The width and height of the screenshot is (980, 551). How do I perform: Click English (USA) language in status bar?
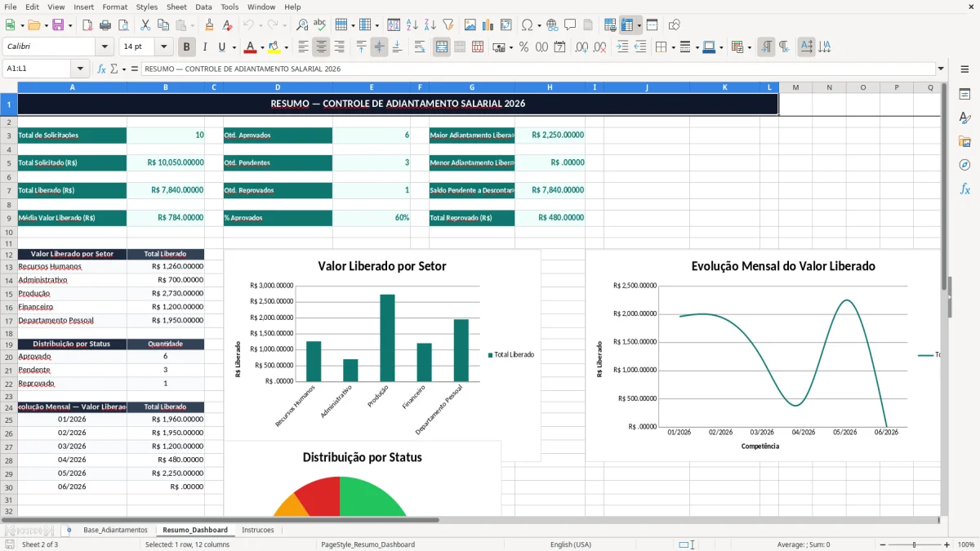pos(571,544)
